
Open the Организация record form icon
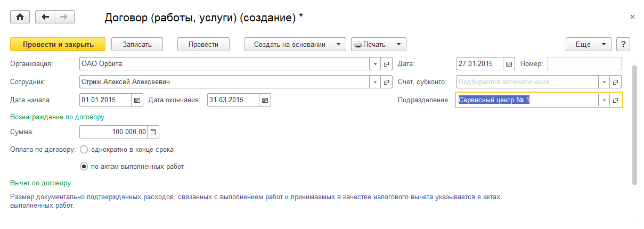click(387, 64)
